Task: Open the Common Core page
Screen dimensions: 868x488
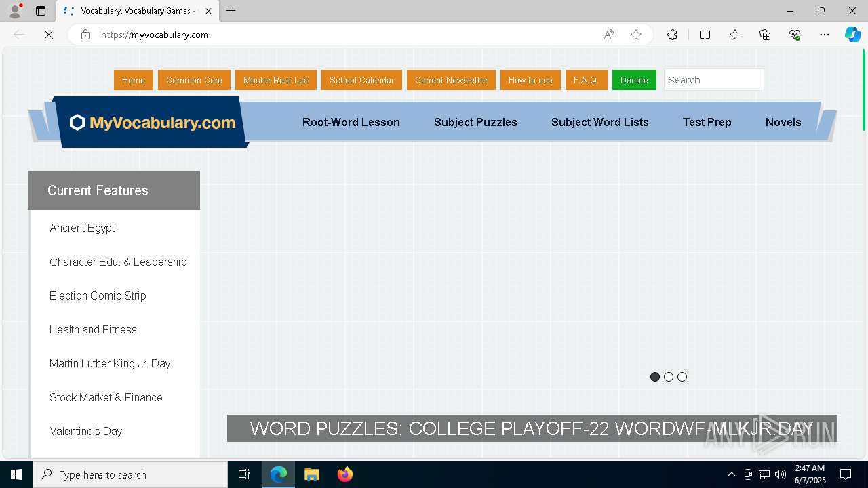Action: click(194, 80)
